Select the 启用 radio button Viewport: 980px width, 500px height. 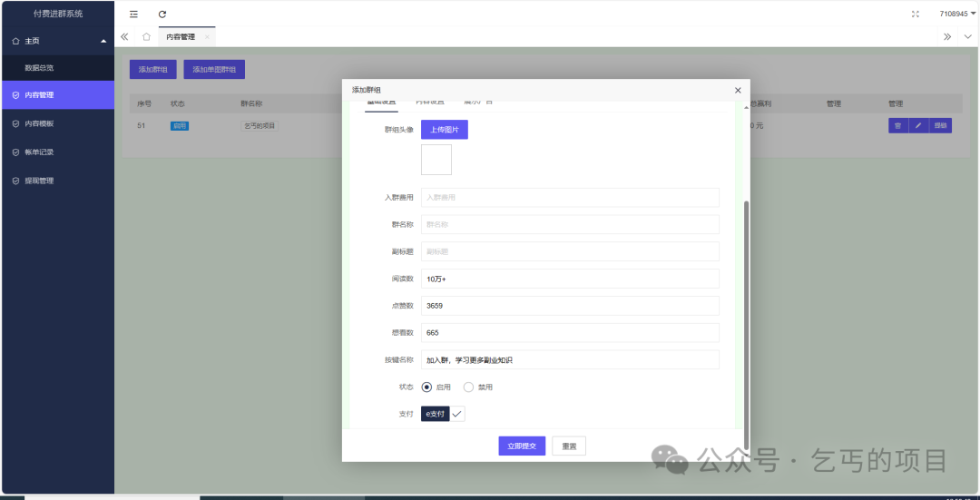[427, 387]
